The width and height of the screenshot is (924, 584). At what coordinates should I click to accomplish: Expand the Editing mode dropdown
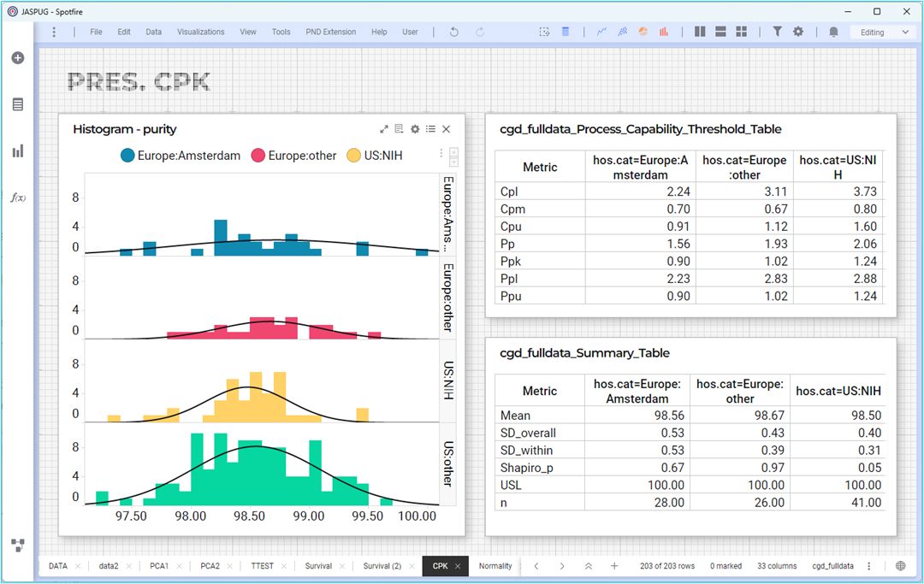(x=905, y=32)
